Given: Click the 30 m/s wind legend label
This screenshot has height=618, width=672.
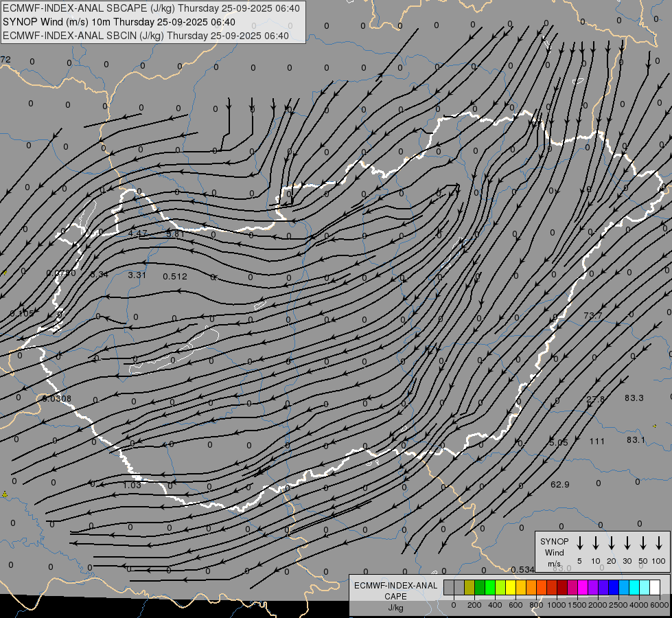Looking at the screenshot, I should 627,561.
